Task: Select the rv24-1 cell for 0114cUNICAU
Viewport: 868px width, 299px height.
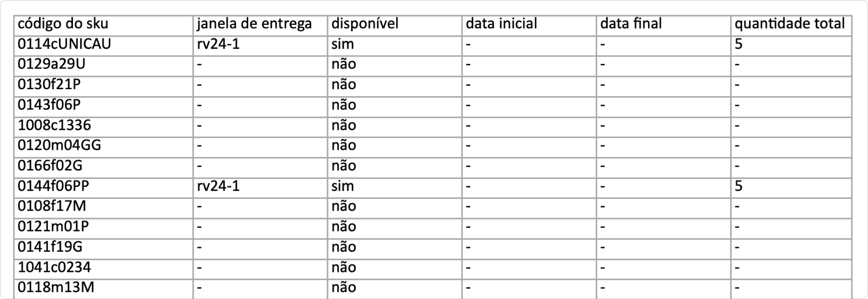Action: (x=218, y=44)
